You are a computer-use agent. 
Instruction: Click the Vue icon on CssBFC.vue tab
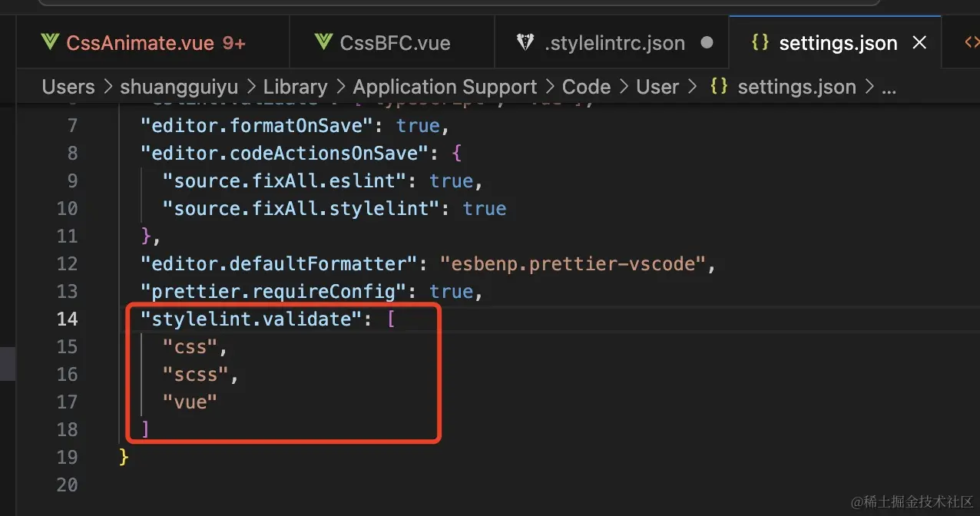click(x=322, y=42)
